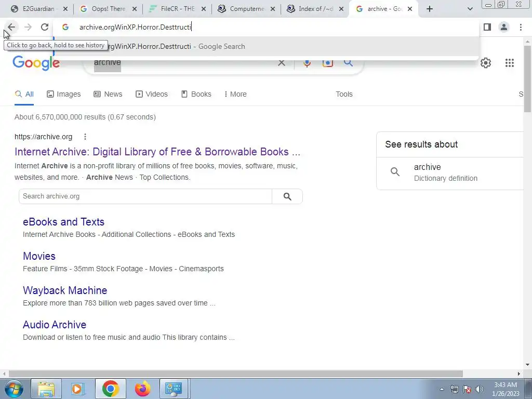Open a new tab with plus button
Screen dimensions: 532x399
coord(430,9)
